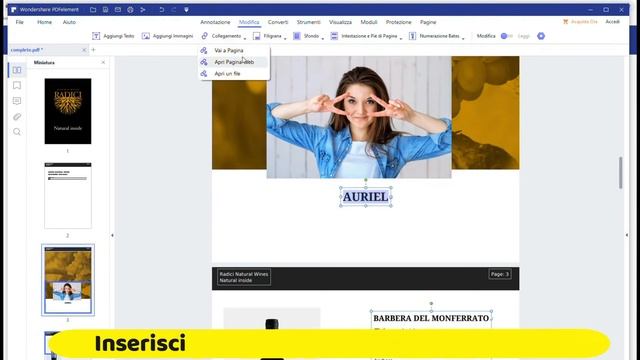The image size is (640, 360).
Task: Click the Acquista Ora cart button
Action: click(x=580, y=22)
